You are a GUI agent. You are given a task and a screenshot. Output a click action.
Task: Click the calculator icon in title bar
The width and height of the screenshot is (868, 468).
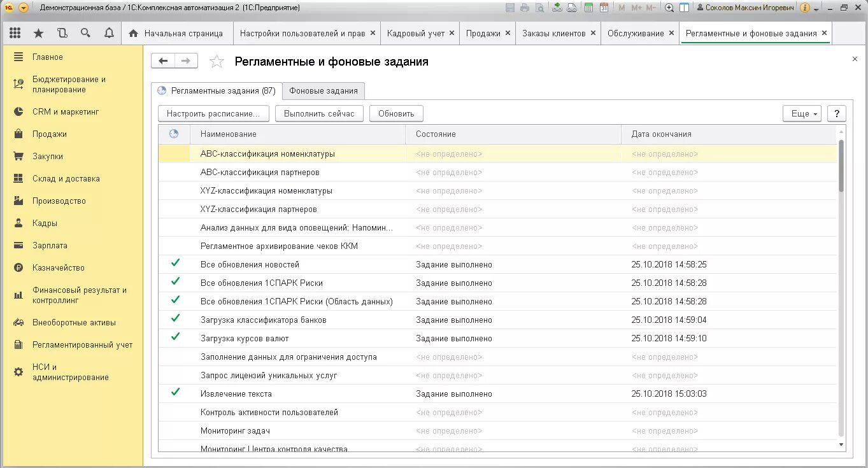(x=588, y=8)
